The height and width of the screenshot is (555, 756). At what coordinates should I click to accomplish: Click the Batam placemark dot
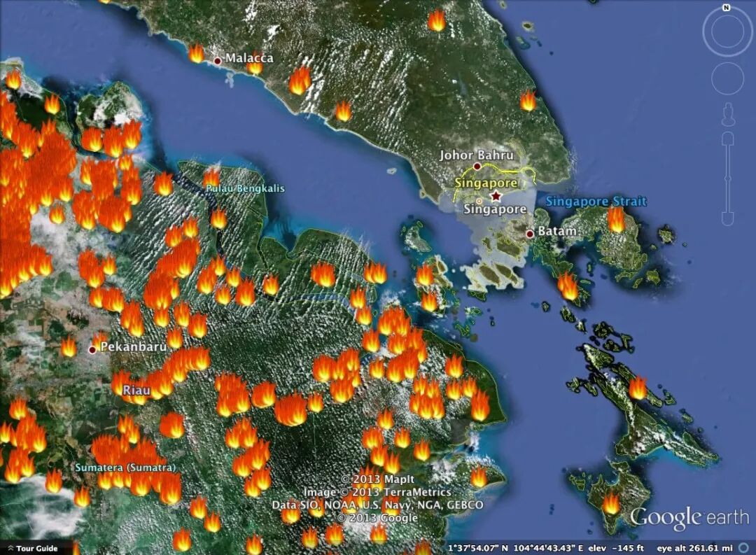pos(530,234)
